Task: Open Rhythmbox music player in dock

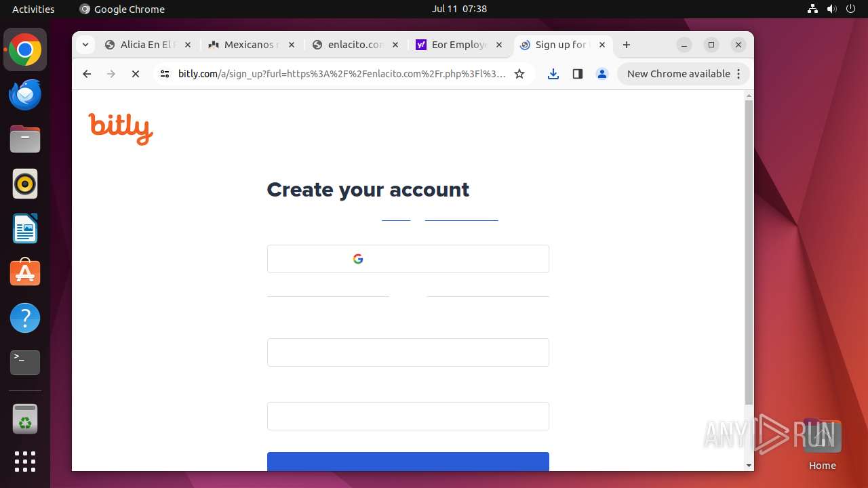Action: pyautogui.click(x=25, y=184)
